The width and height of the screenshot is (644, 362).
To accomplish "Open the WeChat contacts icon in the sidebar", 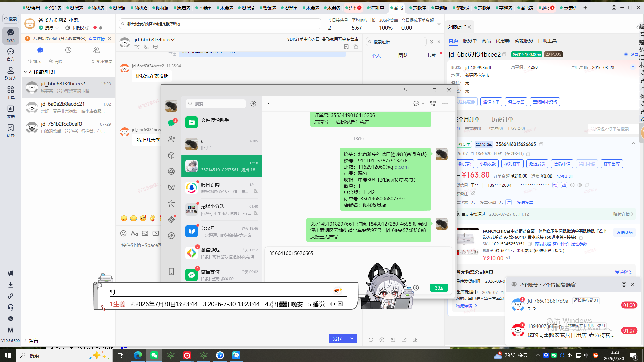I will tap(171, 139).
